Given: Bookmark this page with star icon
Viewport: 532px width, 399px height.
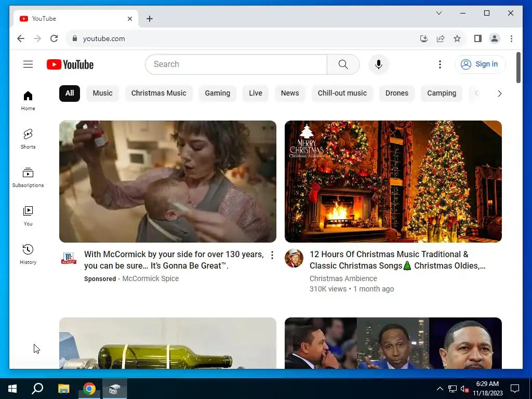Looking at the screenshot, I should (457, 38).
